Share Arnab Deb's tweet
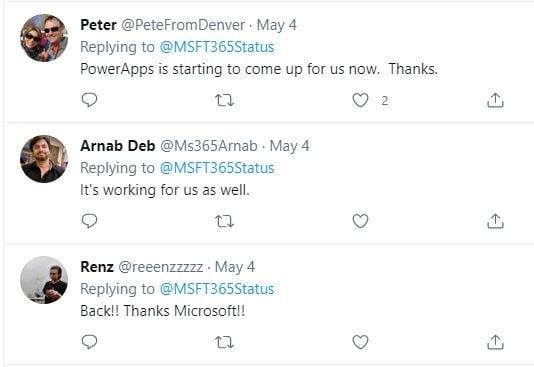 [495, 221]
